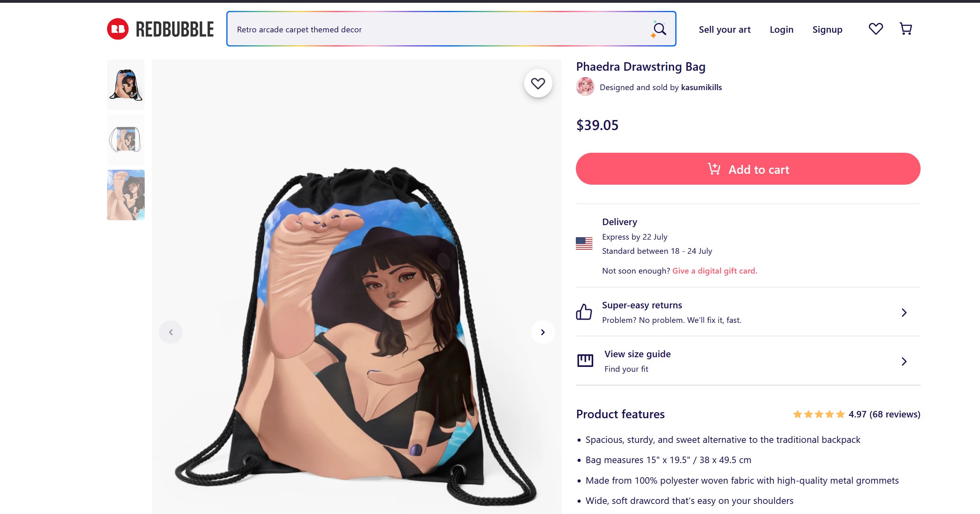
Task: Click the size guide ruler icon
Action: click(585, 360)
